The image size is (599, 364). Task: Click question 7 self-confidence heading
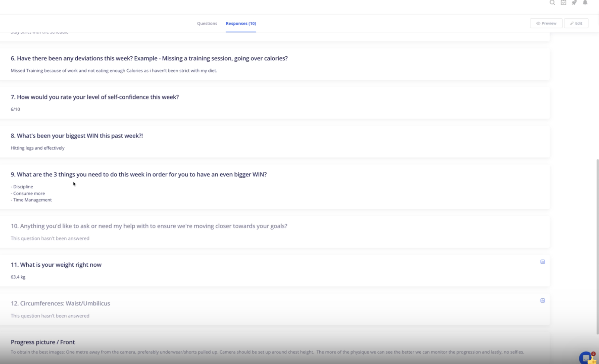click(94, 97)
